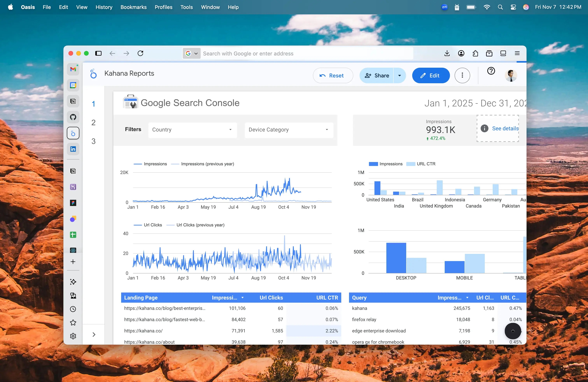Viewport: 588px width, 382px height.
Task: Click the Reset button
Action: pos(333,75)
